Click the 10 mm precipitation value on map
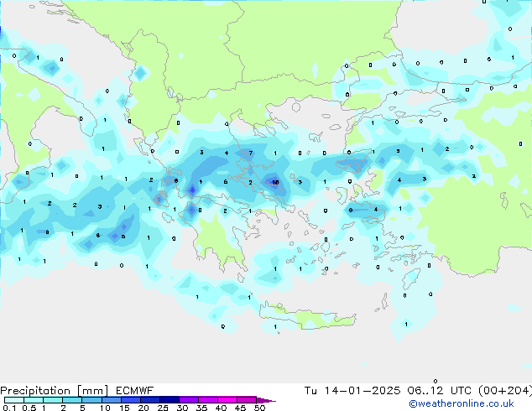This screenshot has height=411, width=532. tap(275, 182)
